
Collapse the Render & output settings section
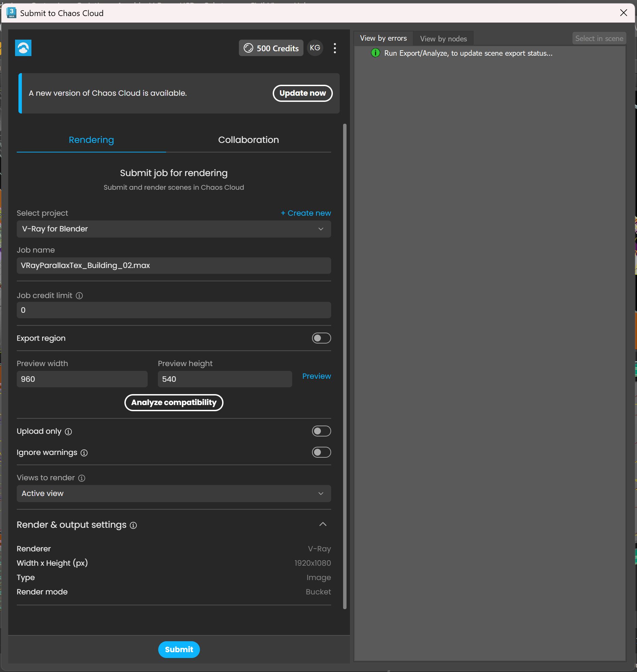[323, 524]
